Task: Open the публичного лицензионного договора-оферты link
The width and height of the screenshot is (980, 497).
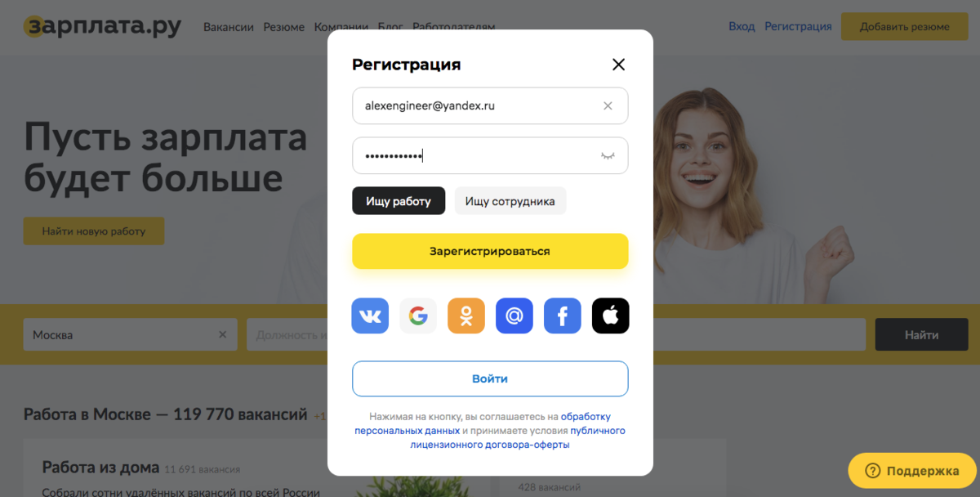Action: pos(518,437)
